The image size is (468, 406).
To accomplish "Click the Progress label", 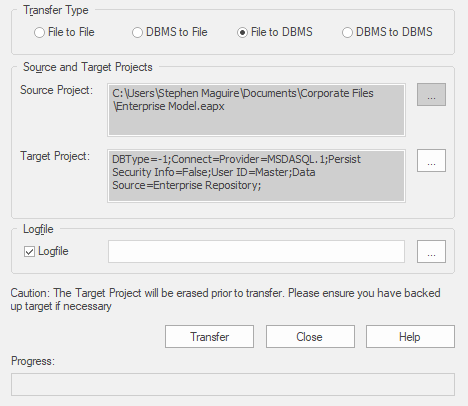I will click(x=33, y=361).
